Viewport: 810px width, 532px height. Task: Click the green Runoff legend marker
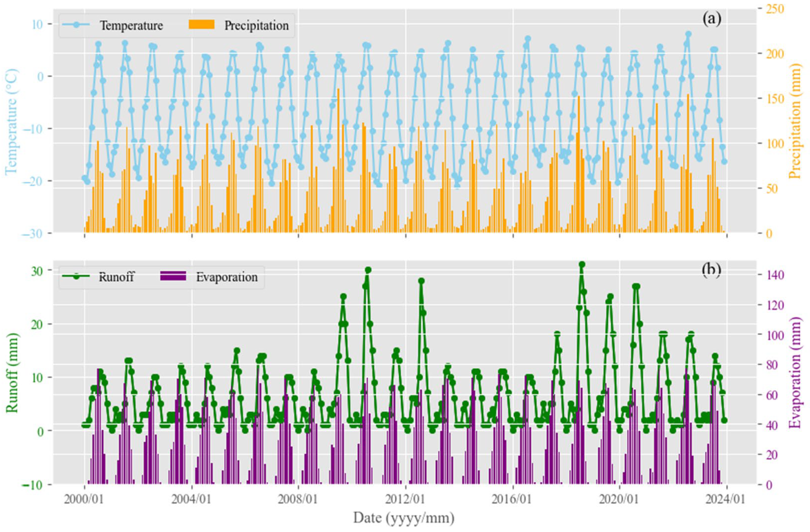(x=76, y=277)
